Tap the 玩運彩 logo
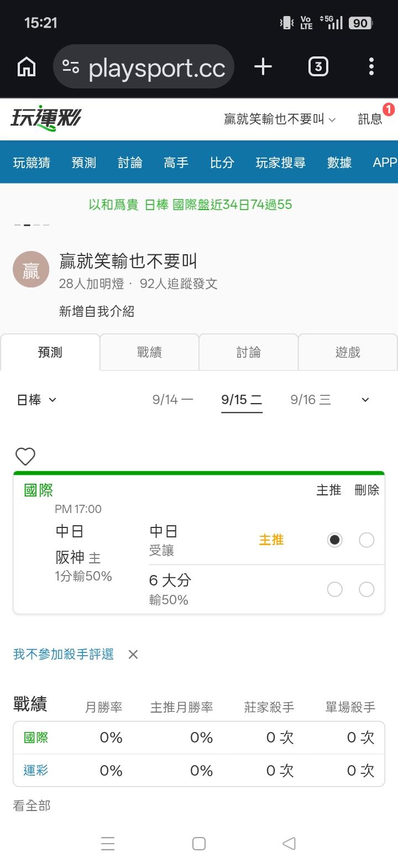The height and width of the screenshot is (868, 398). (x=46, y=119)
